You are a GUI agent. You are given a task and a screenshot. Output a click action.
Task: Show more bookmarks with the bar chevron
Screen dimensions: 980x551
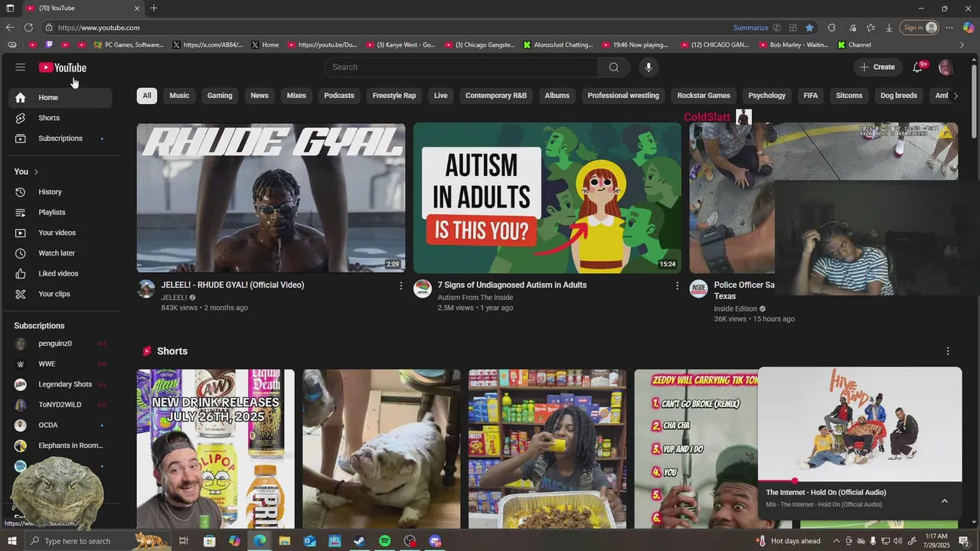[x=962, y=45]
